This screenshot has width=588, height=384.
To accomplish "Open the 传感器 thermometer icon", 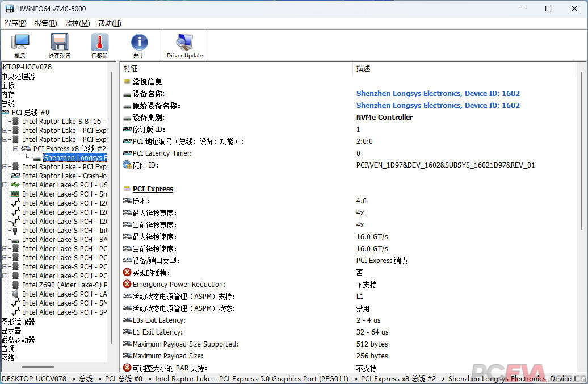I will coord(99,41).
